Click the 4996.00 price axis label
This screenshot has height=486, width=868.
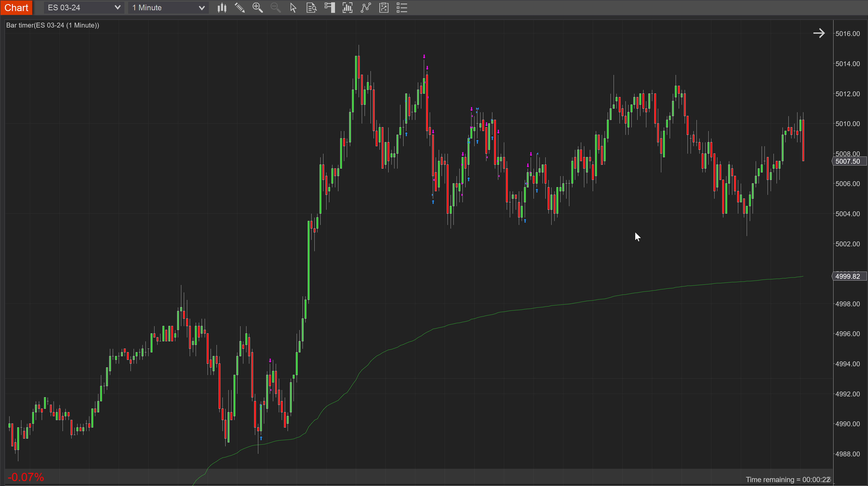coord(848,334)
